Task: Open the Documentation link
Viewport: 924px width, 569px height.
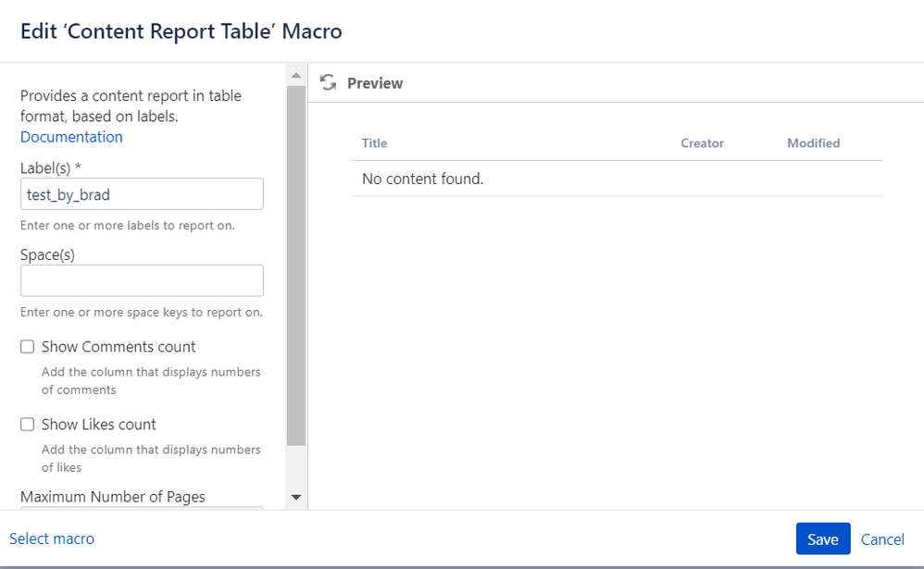Action: (x=71, y=137)
